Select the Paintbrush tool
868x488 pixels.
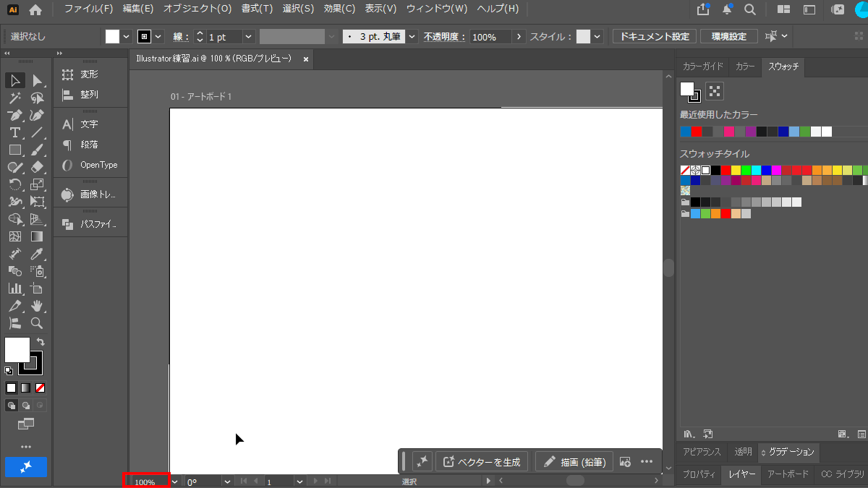(x=37, y=150)
